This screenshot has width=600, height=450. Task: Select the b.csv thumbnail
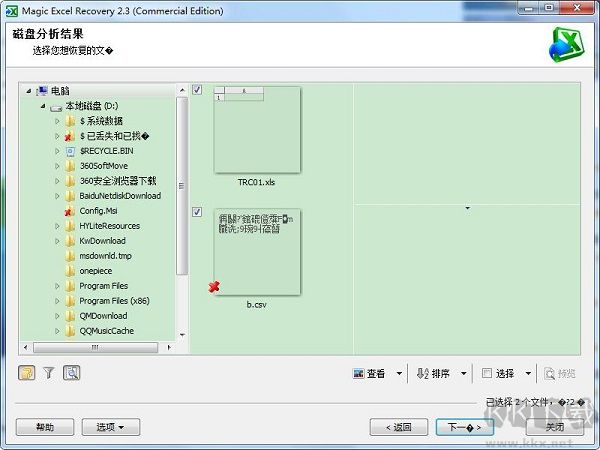pyautogui.click(x=257, y=252)
